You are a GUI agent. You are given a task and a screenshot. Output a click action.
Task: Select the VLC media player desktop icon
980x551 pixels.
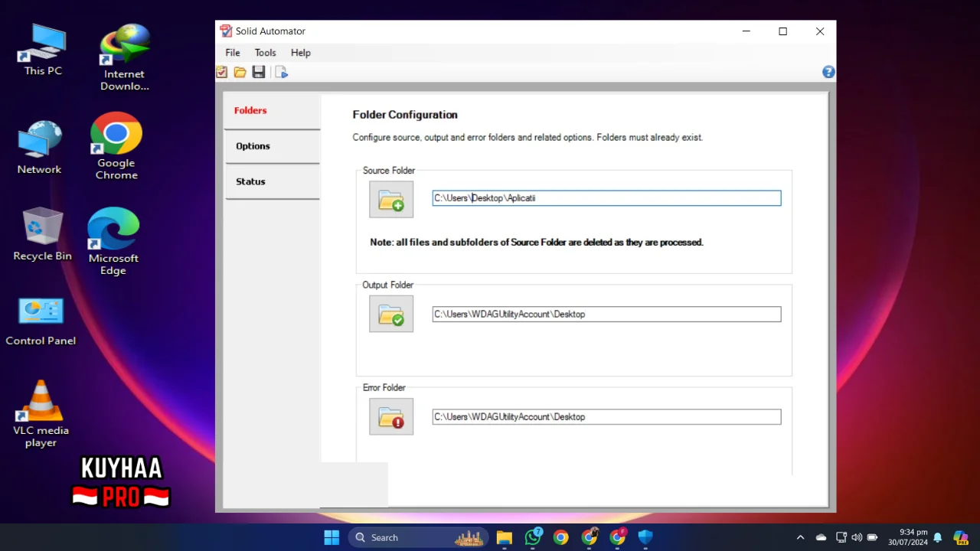pyautogui.click(x=41, y=414)
